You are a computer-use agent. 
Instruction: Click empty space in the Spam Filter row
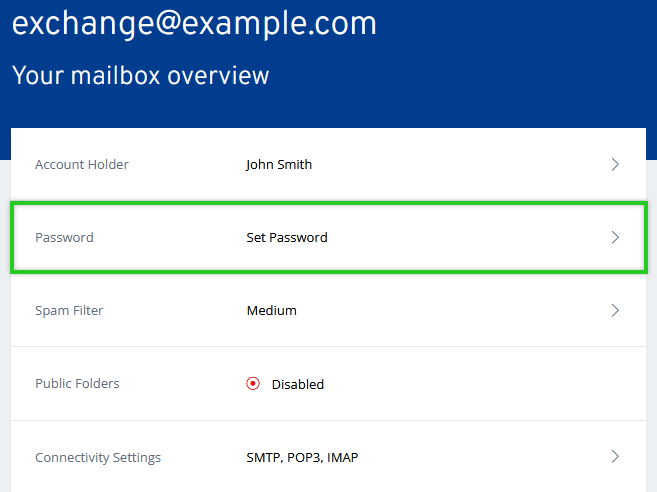click(460, 310)
